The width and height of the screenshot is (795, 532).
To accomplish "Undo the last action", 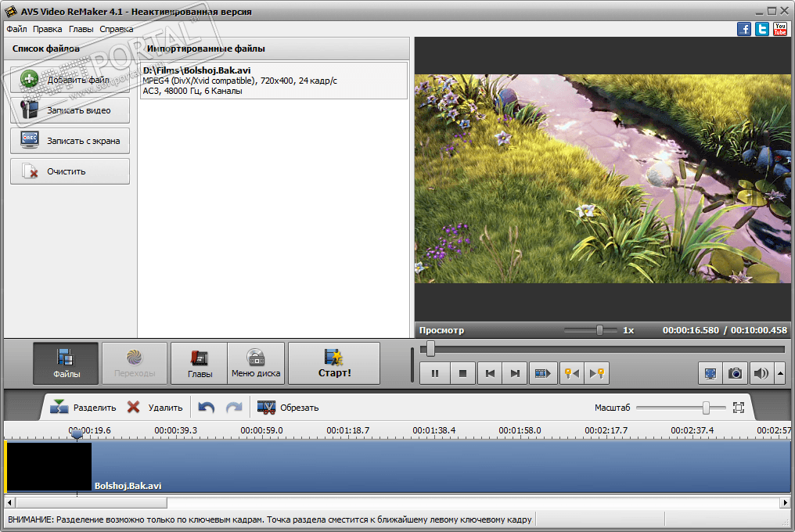I will (207, 408).
